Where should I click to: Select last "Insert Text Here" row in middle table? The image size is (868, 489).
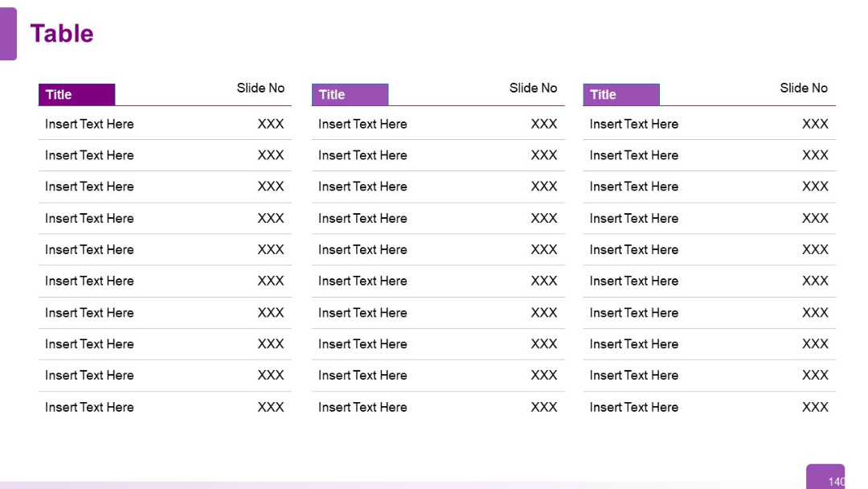[x=362, y=407]
